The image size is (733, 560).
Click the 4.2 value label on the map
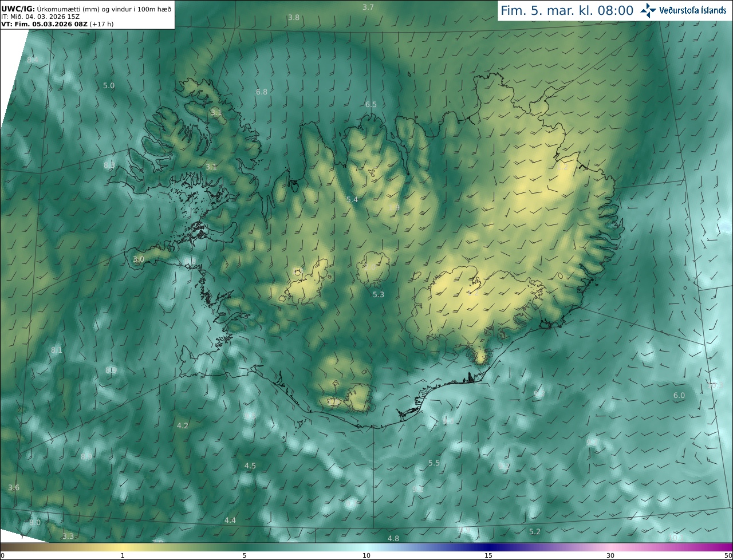pos(183,425)
